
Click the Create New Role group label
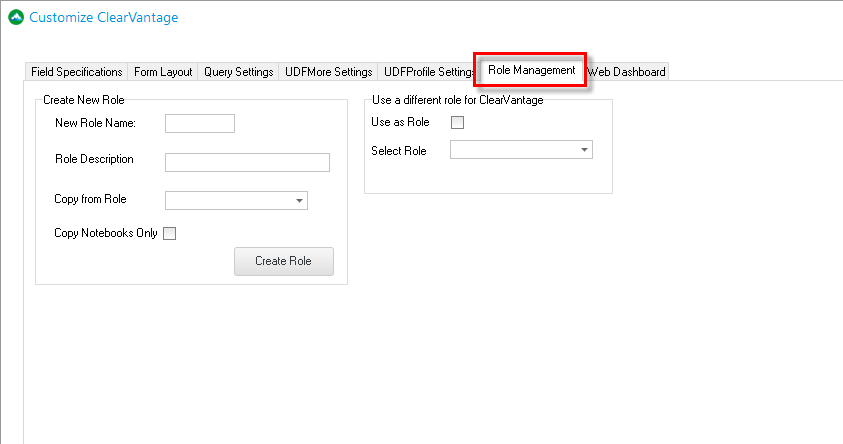(84, 100)
